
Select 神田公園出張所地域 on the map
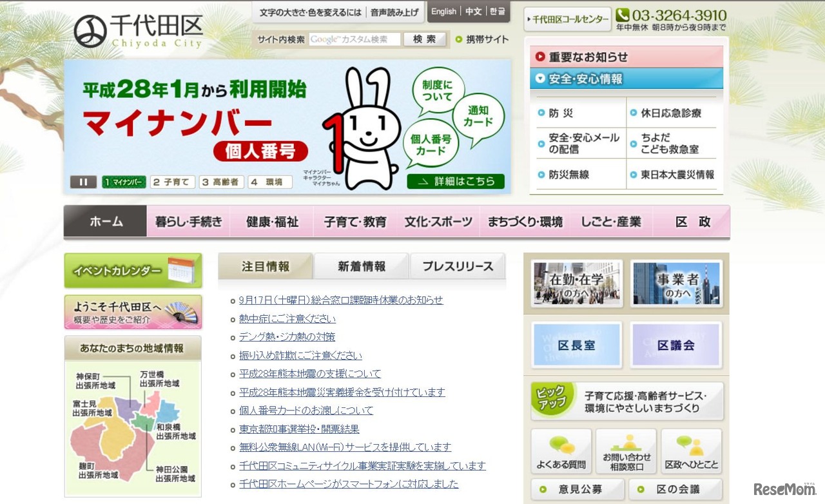[x=175, y=474]
